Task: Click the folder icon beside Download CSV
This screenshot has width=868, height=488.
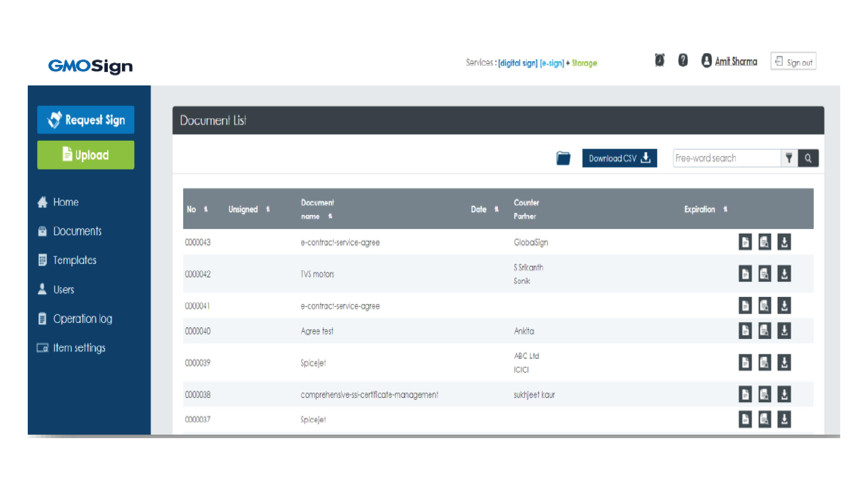Action: click(563, 158)
